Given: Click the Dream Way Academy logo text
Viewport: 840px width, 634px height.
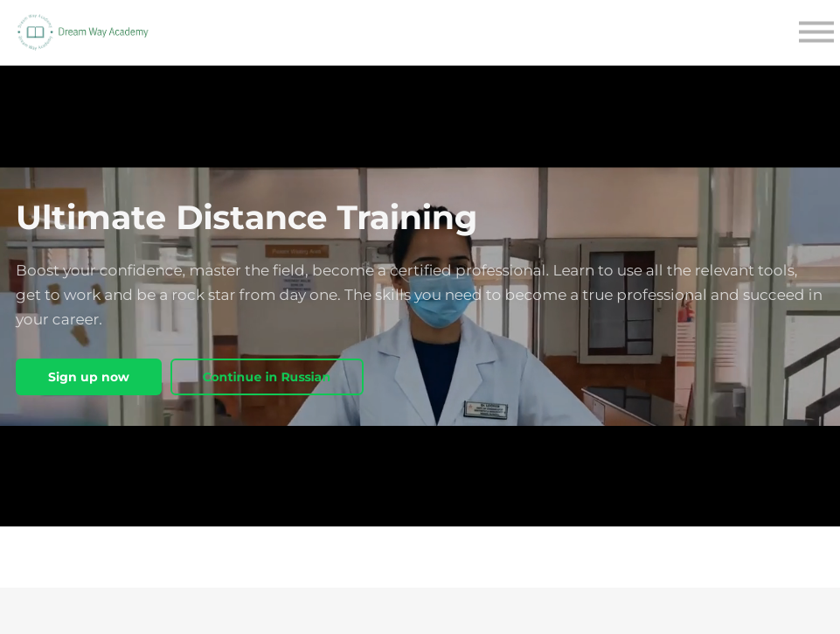Looking at the screenshot, I should [103, 32].
